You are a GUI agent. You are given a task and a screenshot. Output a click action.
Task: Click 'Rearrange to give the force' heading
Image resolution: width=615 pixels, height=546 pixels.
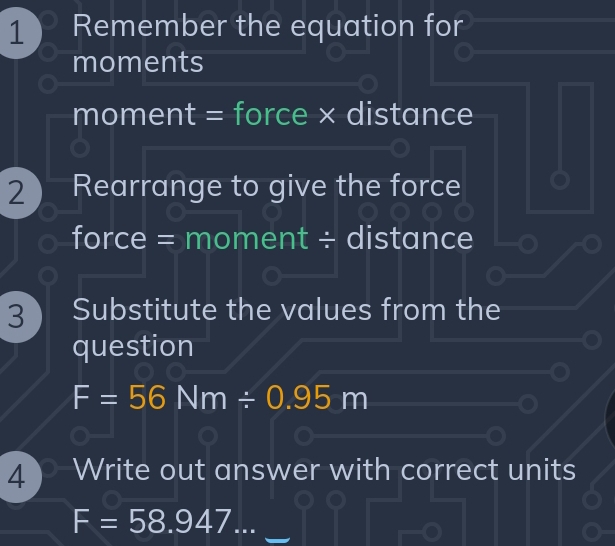pos(266,186)
